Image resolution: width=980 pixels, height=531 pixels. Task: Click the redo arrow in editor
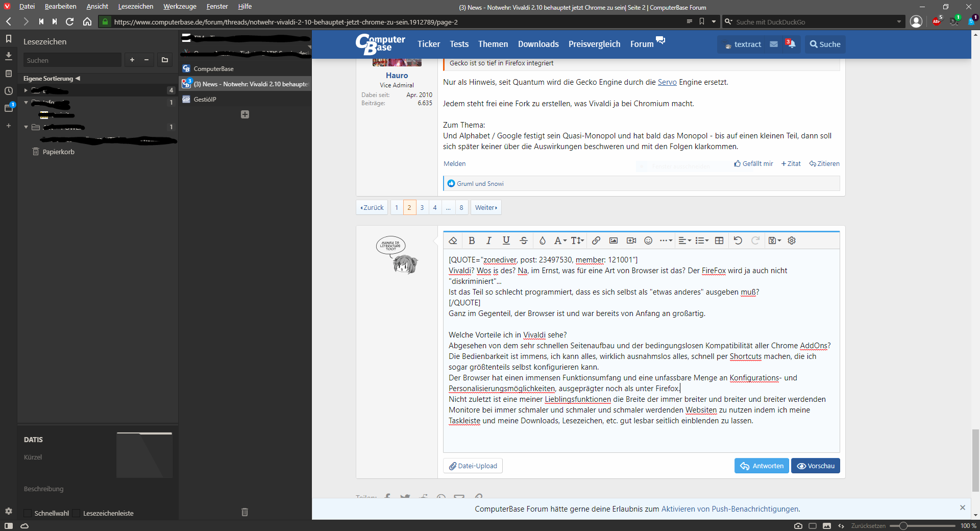[x=755, y=240]
